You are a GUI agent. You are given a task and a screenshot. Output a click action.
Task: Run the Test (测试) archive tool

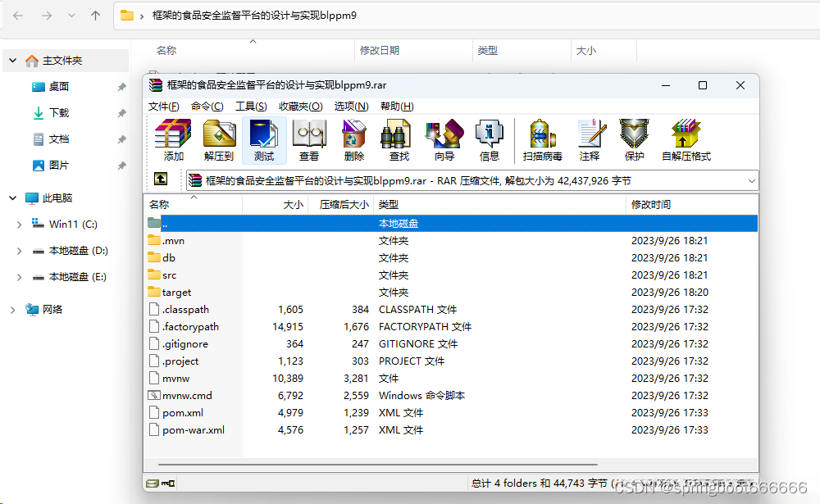coord(264,139)
